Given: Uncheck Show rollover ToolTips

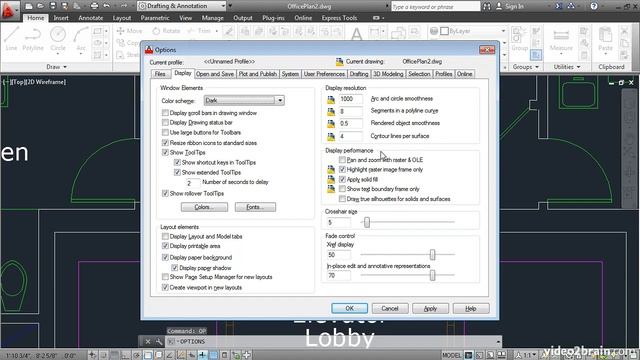Looking at the screenshot, I should pos(165,193).
